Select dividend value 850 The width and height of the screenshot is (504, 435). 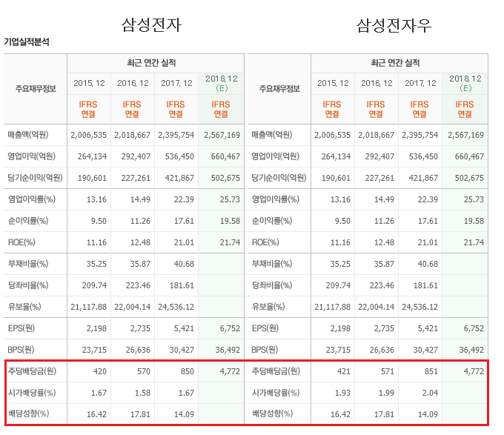[x=187, y=371]
